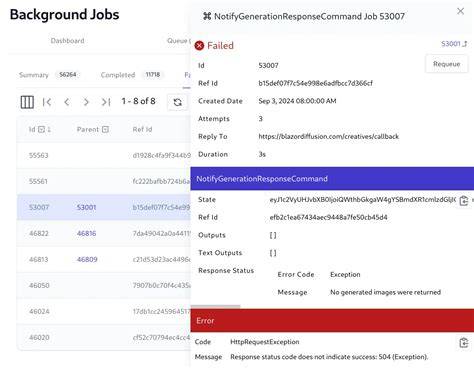Click the 504 error message text
474x369 pixels.
click(x=329, y=357)
